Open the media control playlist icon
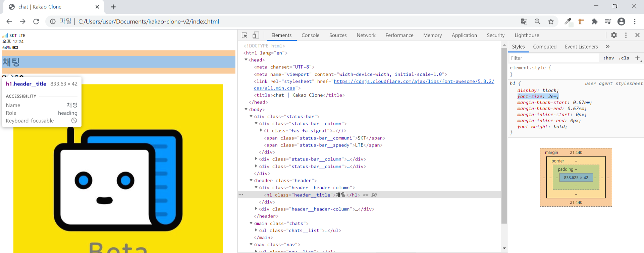Viewport: 644px width, 253px height. coord(608,21)
